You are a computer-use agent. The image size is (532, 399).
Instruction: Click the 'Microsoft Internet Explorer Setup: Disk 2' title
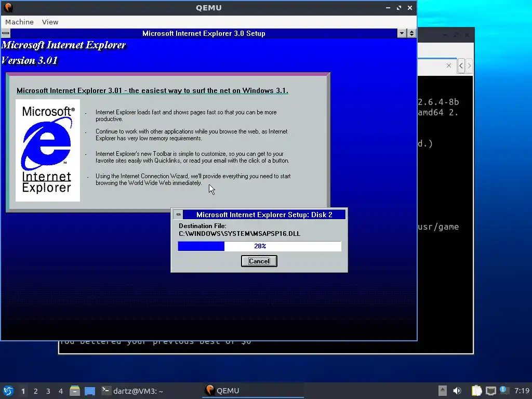click(x=264, y=215)
